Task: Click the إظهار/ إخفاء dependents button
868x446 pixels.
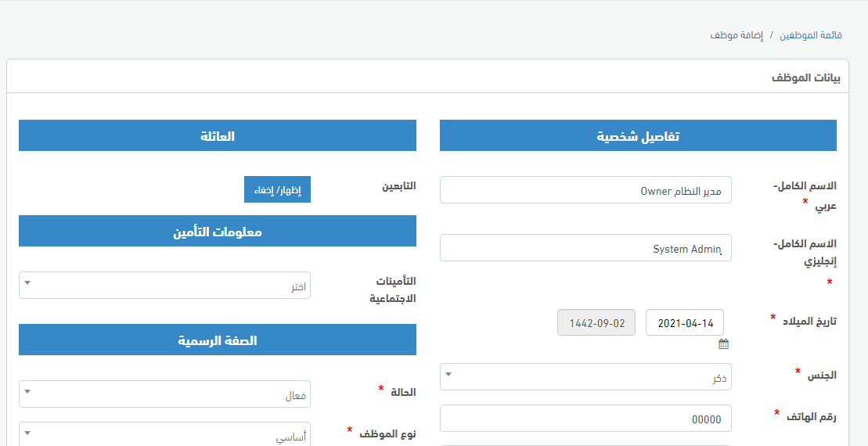Action: 277,190
